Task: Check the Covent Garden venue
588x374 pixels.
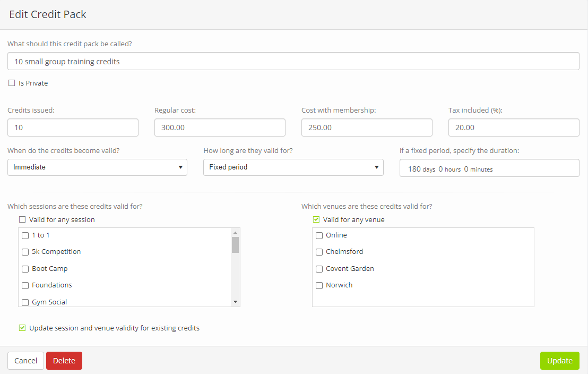Action: (x=319, y=269)
